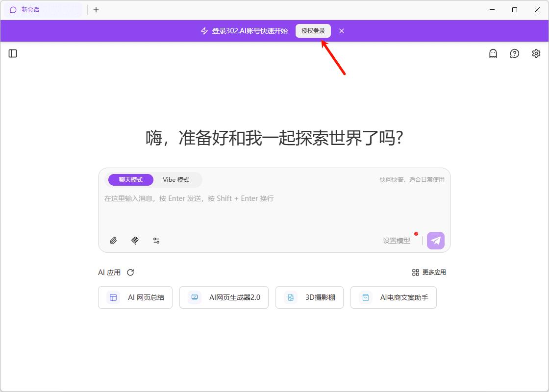Dismiss the purple login banner
Image resolution: width=549 pixels, height=392 pixels.
pos(342,31)
